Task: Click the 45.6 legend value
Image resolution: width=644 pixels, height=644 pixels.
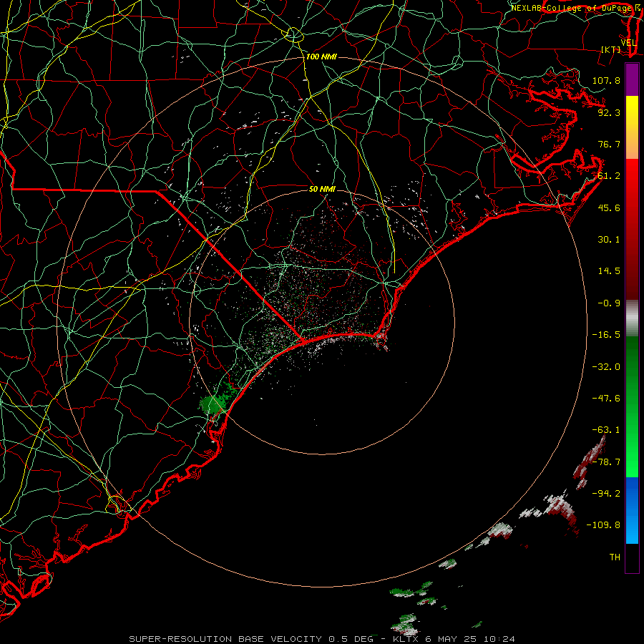Action: coord(609,208)
